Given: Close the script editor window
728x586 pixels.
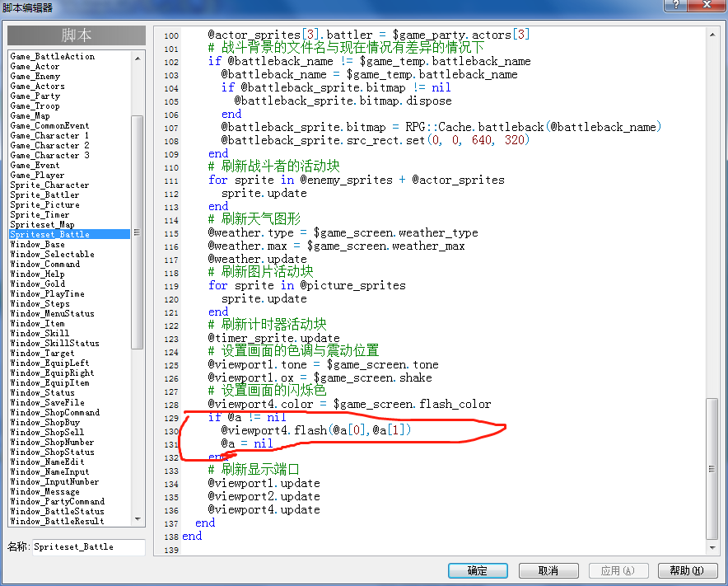Looking at the screenshot, I should (707, 5).
